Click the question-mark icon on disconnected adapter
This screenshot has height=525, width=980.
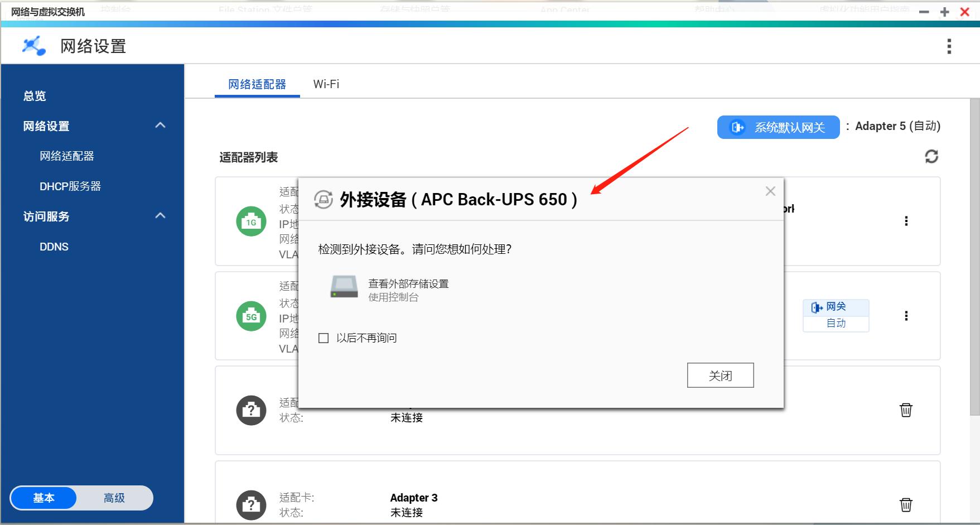tap(251, 410)
